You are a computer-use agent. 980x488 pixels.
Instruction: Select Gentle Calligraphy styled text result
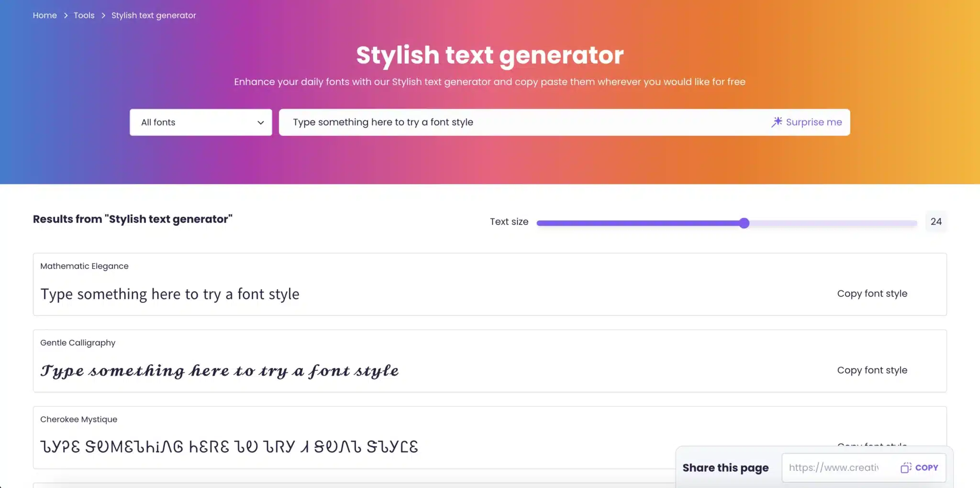tap(220, 371)
